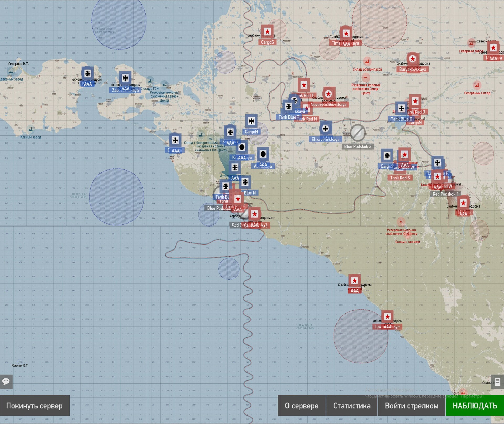Select the CargoN blue cross marker
Image resolution: width=504 pixels, height=425 pixels.
[251, 121]
